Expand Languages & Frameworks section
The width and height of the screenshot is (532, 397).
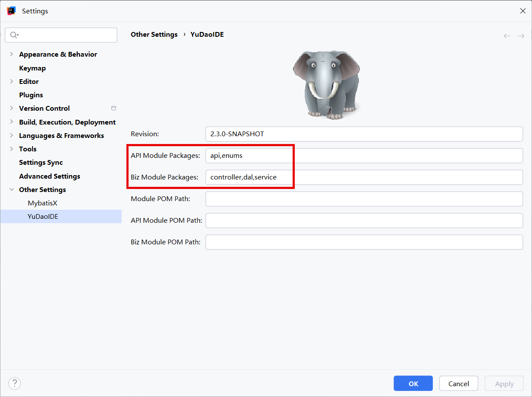point(12,135)
